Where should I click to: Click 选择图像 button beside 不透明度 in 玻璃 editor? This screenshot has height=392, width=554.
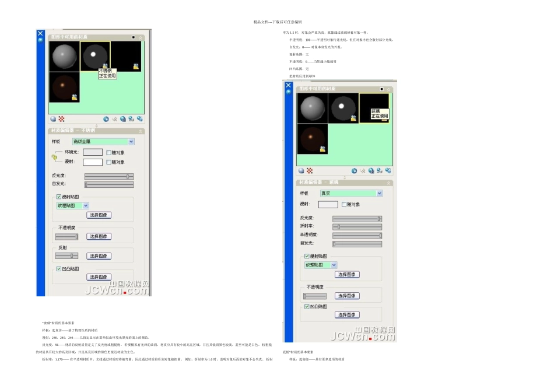point(347,296)
